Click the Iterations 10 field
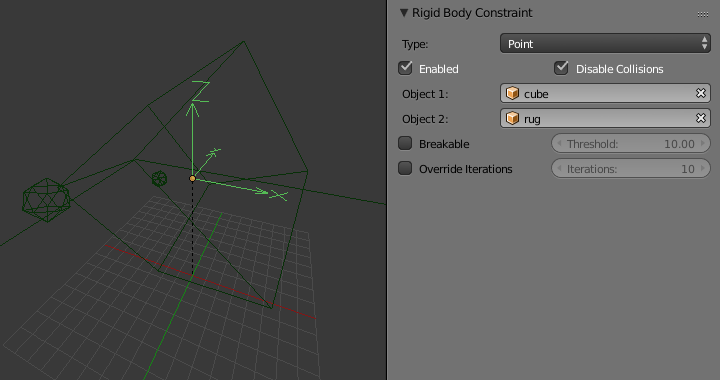 point(631,168)
